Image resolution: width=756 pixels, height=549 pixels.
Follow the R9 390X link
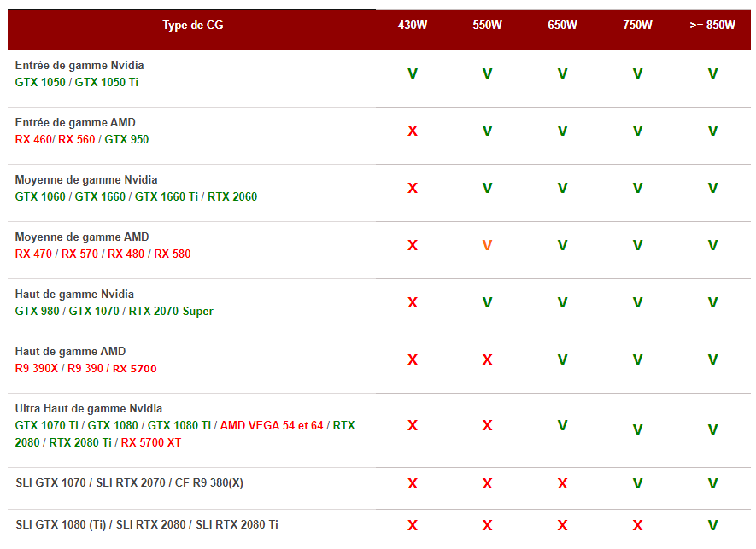pos(38,369)
